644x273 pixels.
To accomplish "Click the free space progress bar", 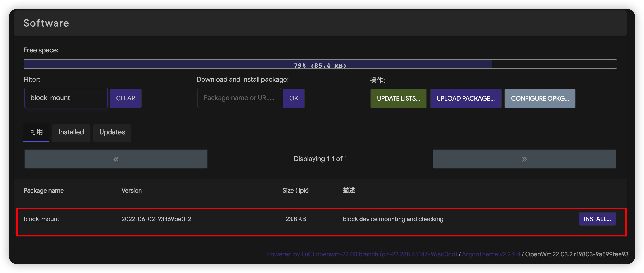I will (320, 64).
